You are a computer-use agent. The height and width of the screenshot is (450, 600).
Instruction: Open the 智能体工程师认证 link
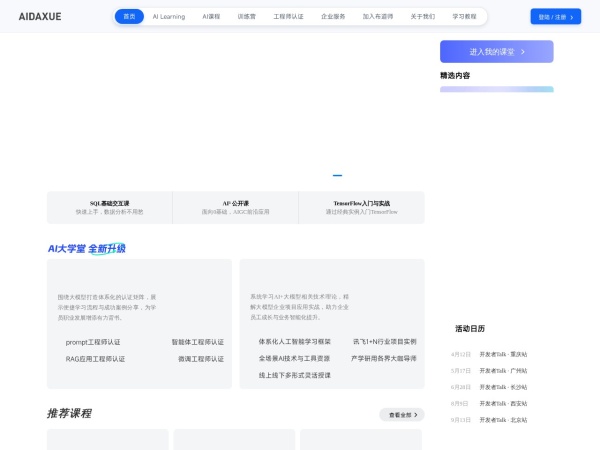click(x=197, y=342)
